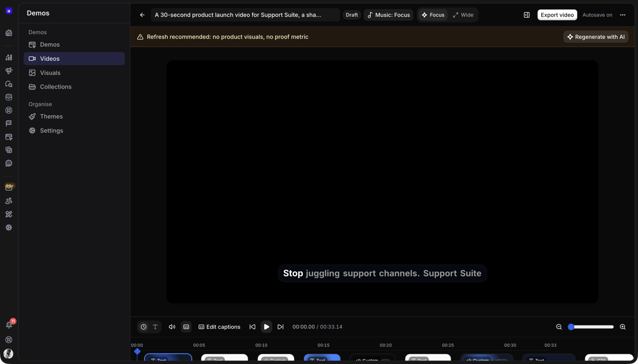
Task: Open the demos browser-cursor icon in the rail
Action: point(9,137)
